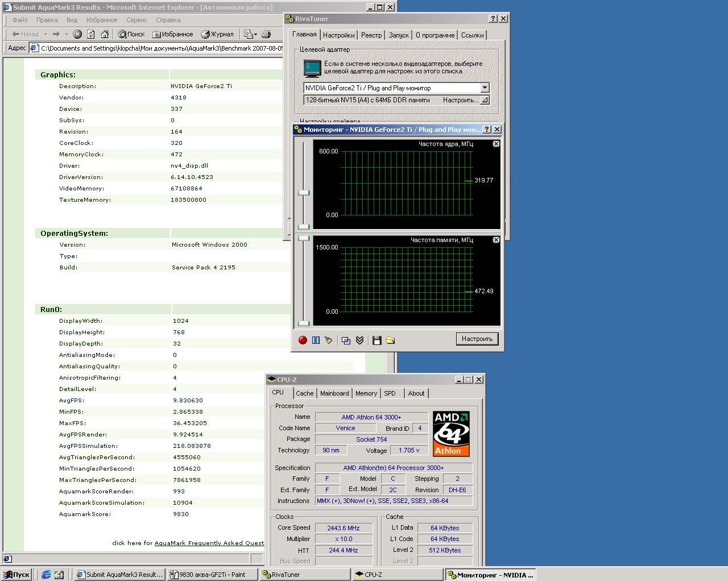Switch to the Mainboard tab in CPU-Z
This screenshot has width=728, height=582.
tap(334, 393)
